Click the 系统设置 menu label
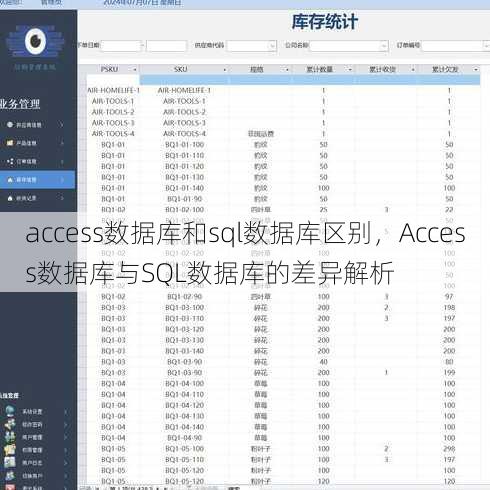Screen dimensions: 490x490 (x=32, y=412)
